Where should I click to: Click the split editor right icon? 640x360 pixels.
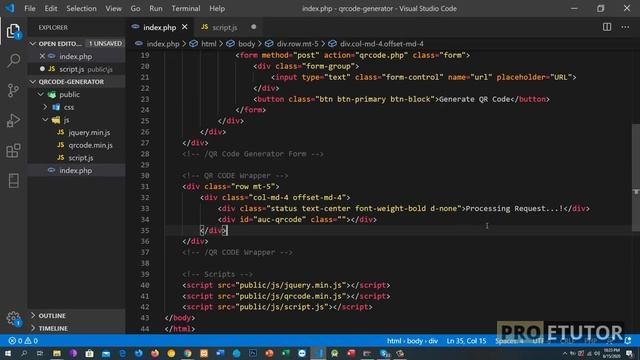coord(607,27)
